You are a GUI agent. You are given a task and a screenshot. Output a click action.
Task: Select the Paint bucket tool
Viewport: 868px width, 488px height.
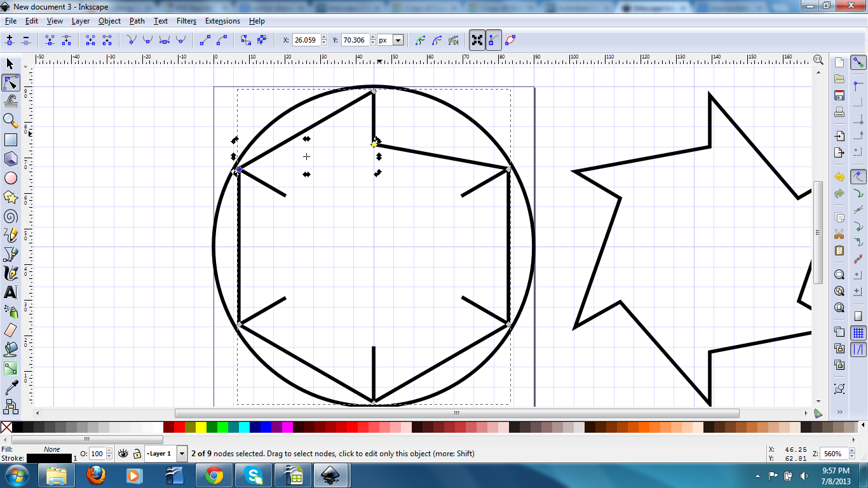click(x=10, y=349)
